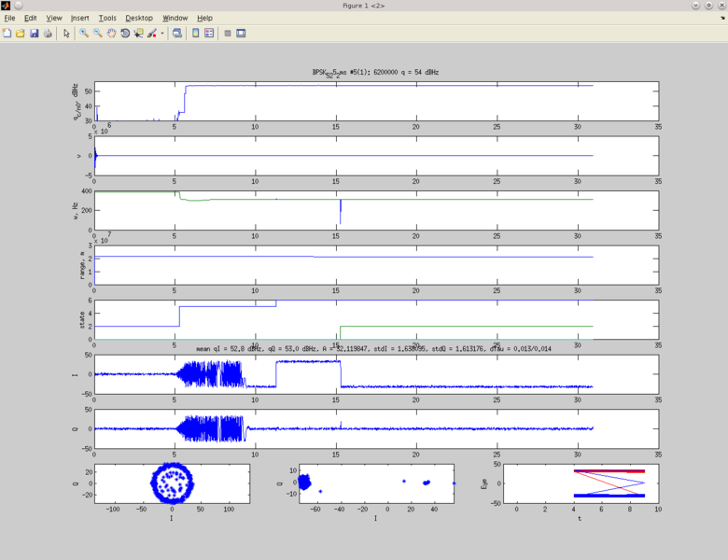
Task: Select the Zoom Out magnifier tool
Action: pos(97,34)
